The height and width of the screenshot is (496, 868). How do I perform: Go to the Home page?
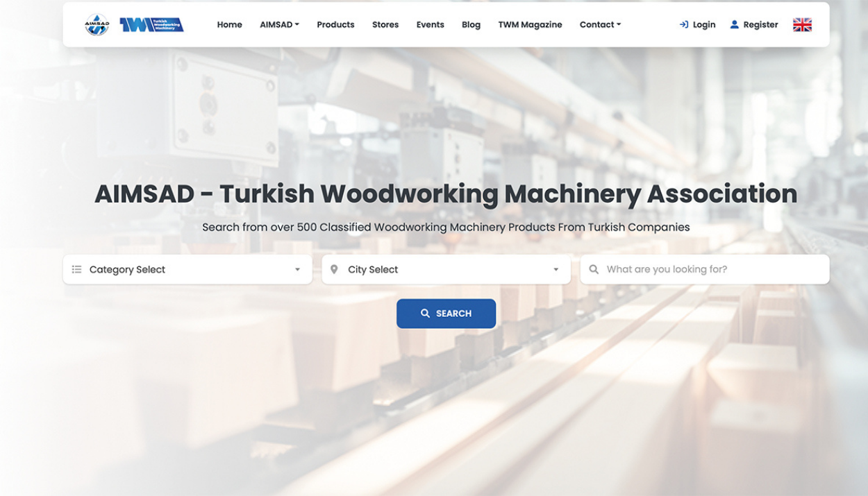pyautogui.click(x=229, y=25)
